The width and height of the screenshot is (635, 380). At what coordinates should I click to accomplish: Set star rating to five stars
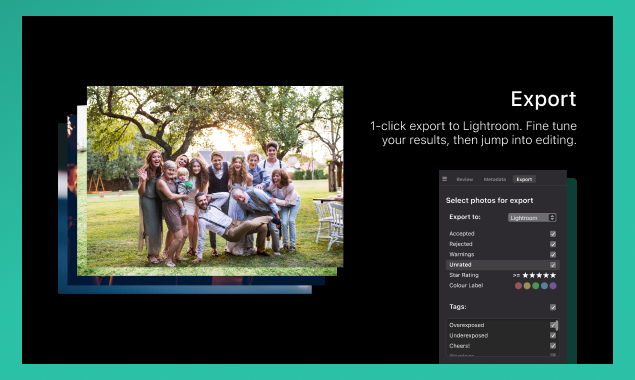click(553, 275)
